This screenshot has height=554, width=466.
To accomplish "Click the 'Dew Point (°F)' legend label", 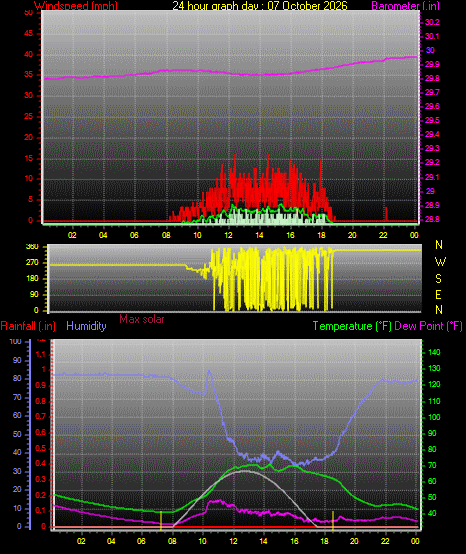I will pos(429,326).
